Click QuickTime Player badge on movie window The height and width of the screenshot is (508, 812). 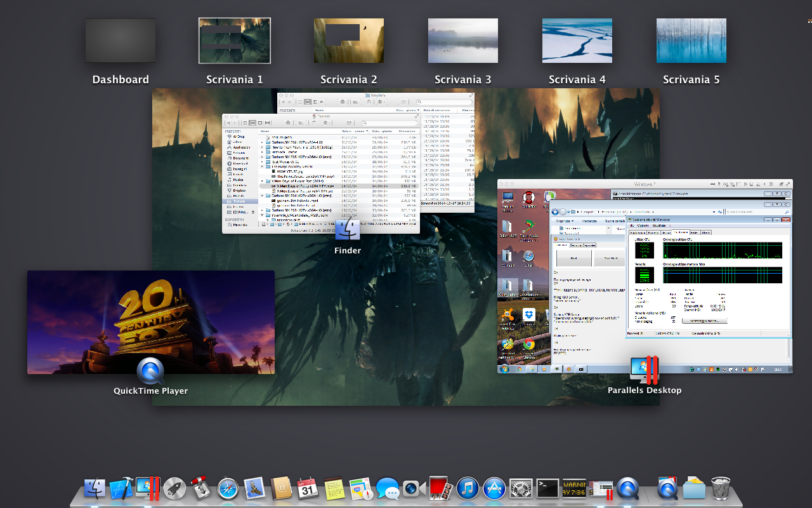click(x=150, y=370)
